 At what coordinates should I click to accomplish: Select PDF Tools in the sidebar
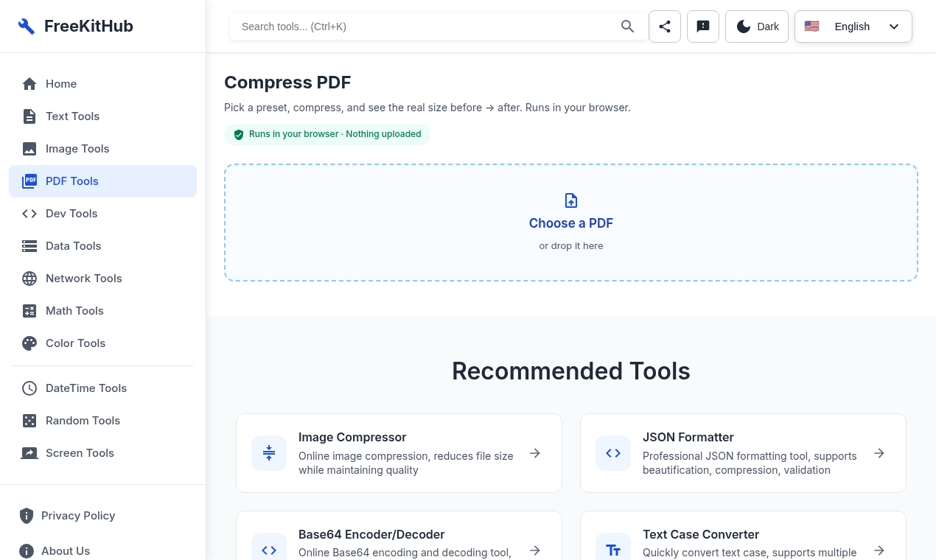[x=102, y=181]
